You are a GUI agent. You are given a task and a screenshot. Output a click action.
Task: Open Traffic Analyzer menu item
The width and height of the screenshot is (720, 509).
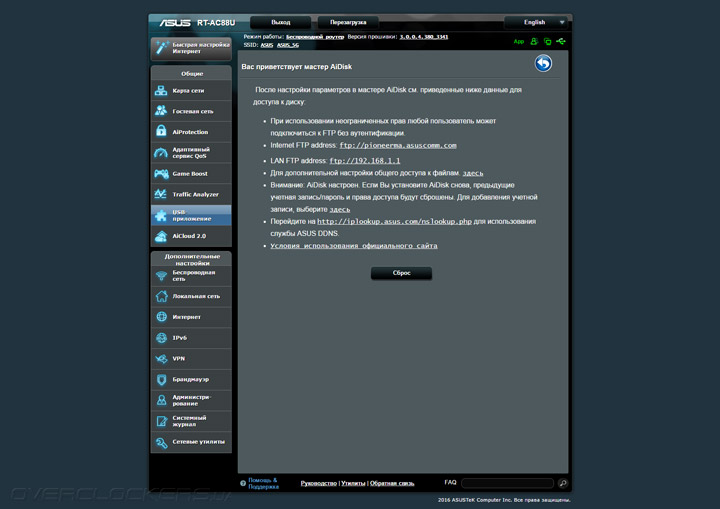191,194
